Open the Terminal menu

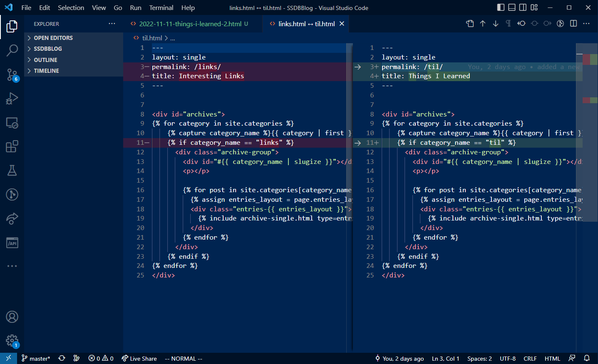point(161,7)
